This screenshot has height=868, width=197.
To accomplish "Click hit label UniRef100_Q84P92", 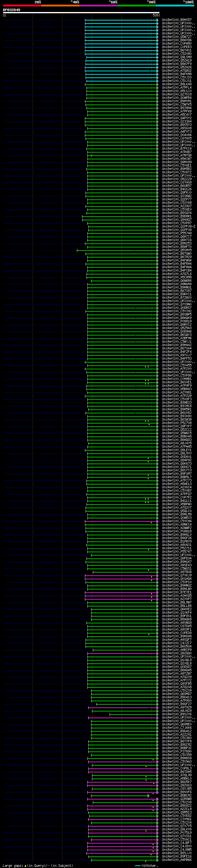I will pos(176,460).
